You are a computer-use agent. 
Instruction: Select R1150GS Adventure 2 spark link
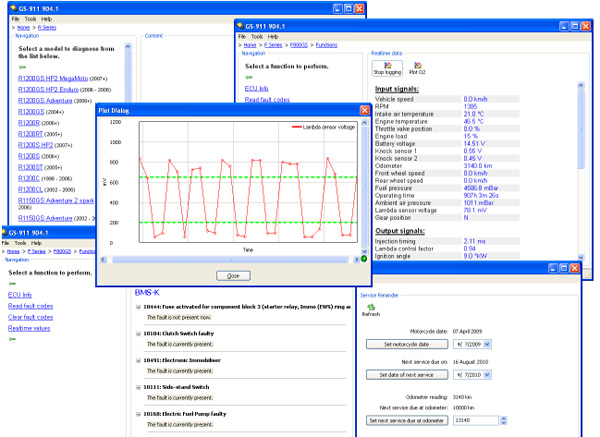click(56, 201)
